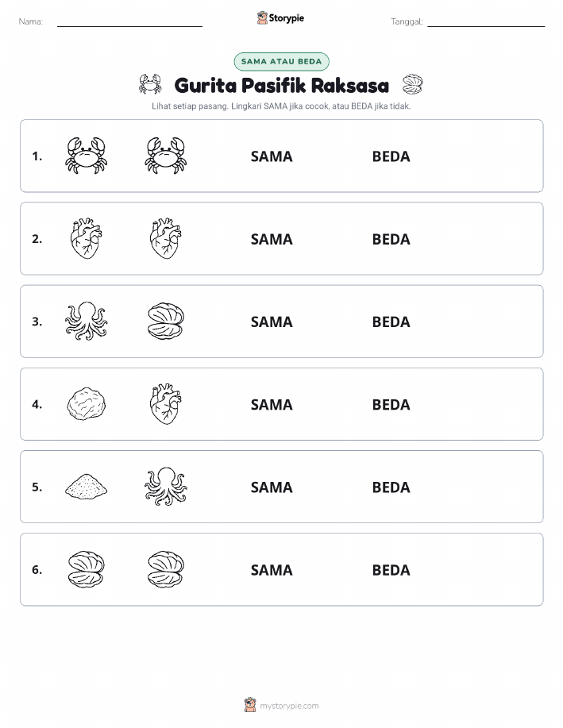Click the sand pile picture in row 5

(86, 486)
